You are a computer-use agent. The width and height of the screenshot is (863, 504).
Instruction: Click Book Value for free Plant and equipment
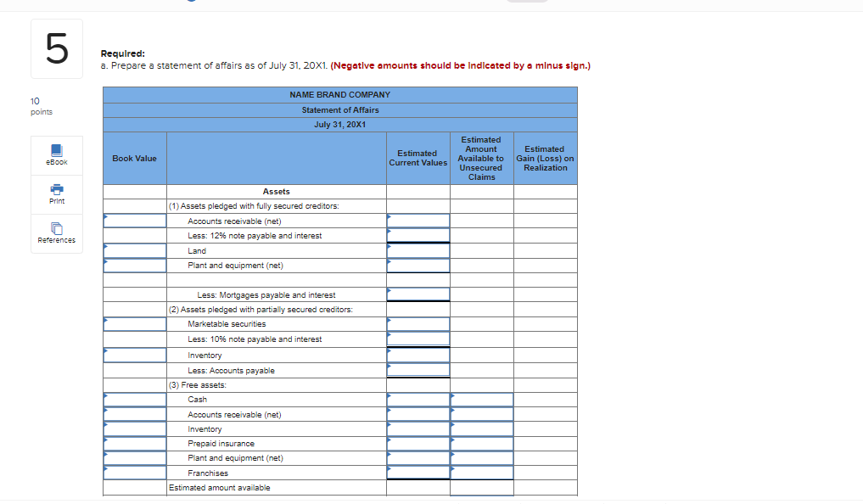pos(135,458)
